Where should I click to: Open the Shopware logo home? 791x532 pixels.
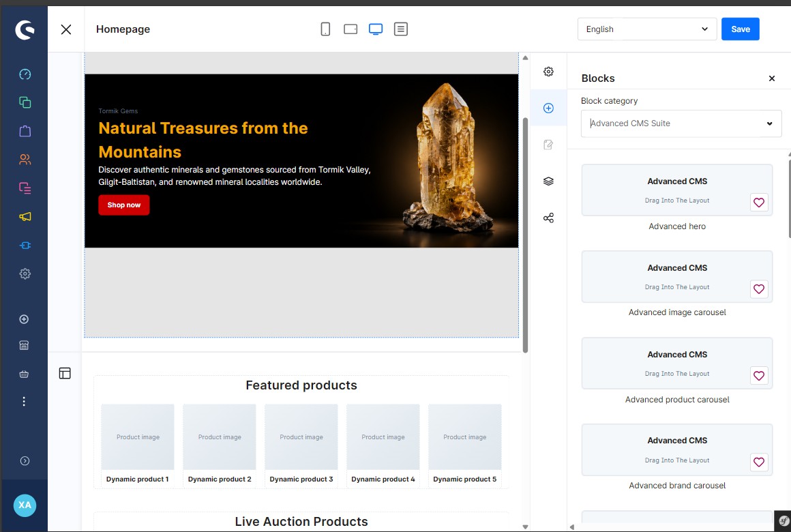coord(25,30)
